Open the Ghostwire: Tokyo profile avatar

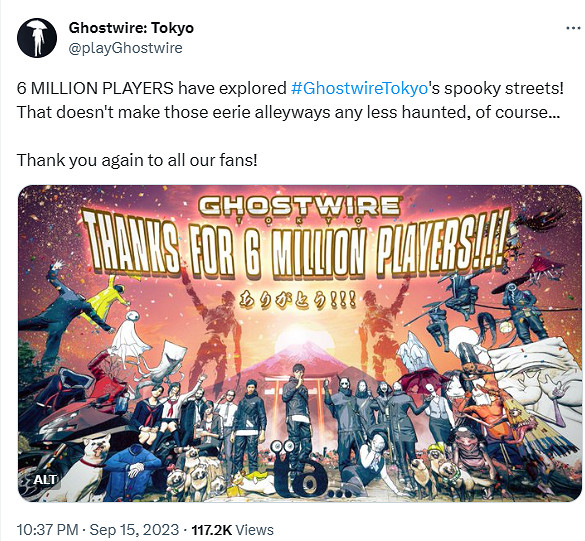point(37,38)
